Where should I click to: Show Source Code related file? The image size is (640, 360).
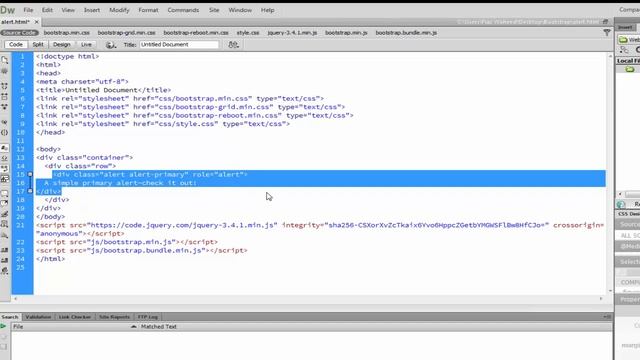[x=19, y=33]
